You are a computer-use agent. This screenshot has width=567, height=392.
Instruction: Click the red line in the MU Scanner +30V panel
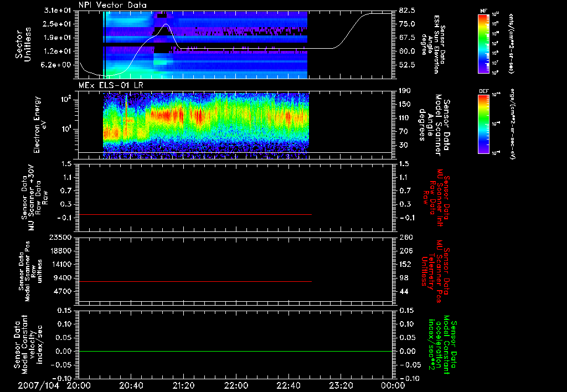pos(195,215)
